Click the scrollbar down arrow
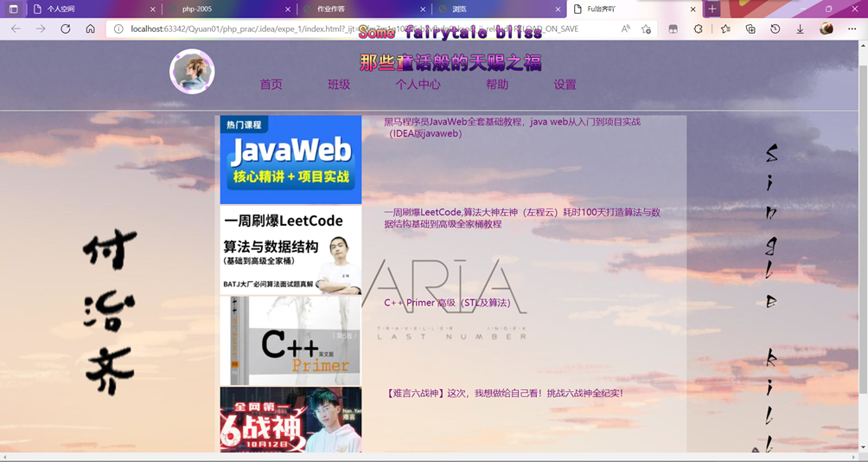The width and height of the screenshot is (868, 462). point(863,447)
